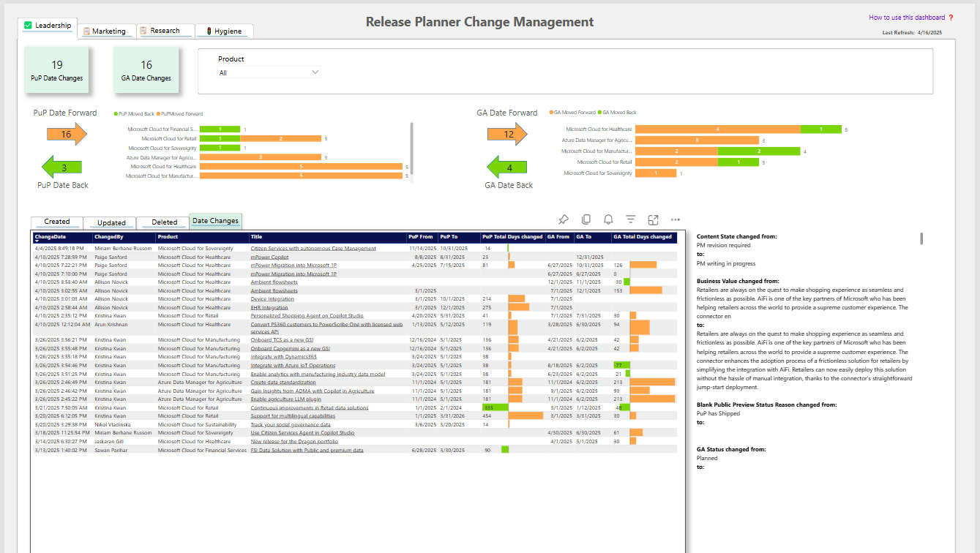Screen dimensions: 980x553
Task: Click the 16 GA Date Changes card
Action: (146, 70)
